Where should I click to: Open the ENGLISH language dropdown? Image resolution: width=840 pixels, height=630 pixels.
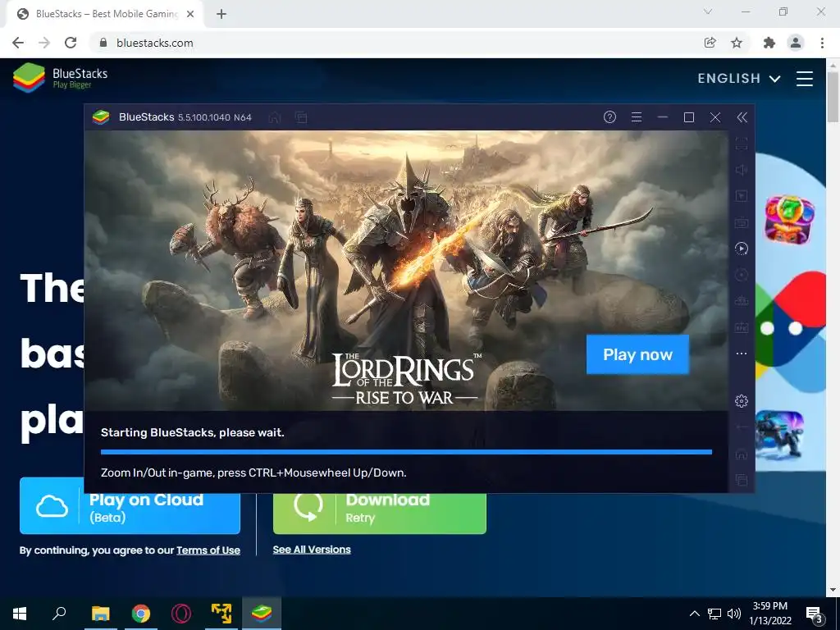point(739,78)
